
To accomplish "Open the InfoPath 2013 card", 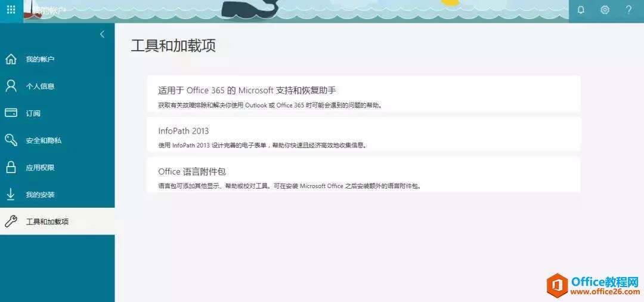I will (364, 134).
